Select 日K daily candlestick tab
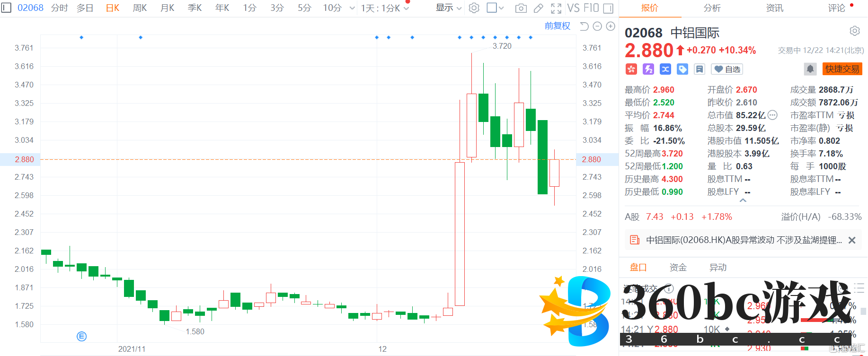868x356 pixels. coord(113,8)
